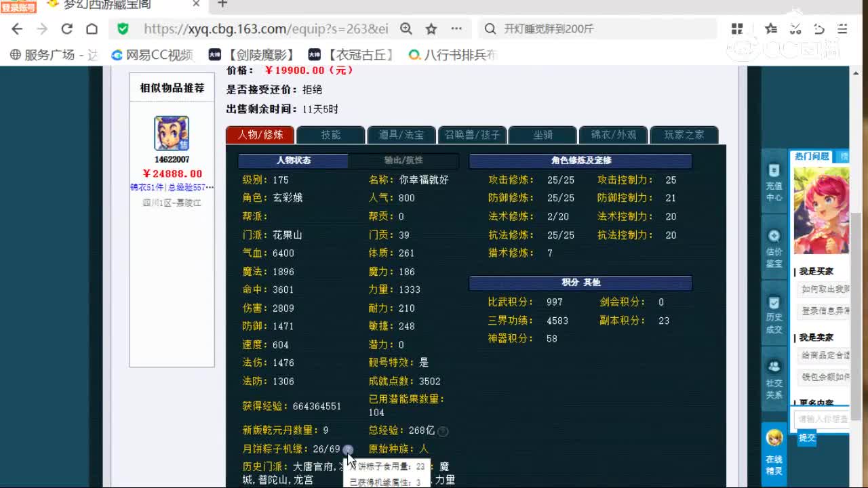
Task: Open the apps grid icon in the toolbar
Action: 736,28
